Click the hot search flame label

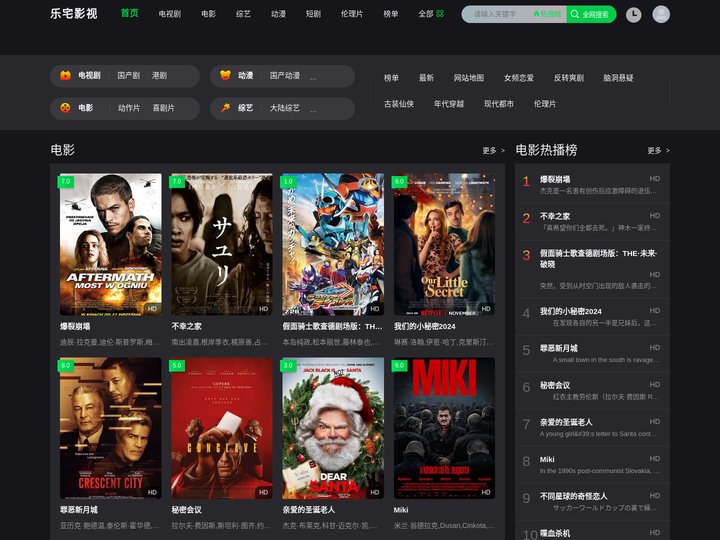[x=547, y=14]
